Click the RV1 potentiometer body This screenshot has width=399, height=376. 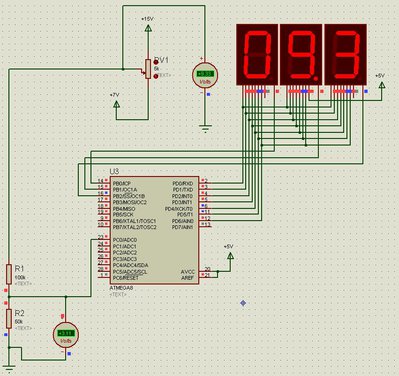point(148,69)
